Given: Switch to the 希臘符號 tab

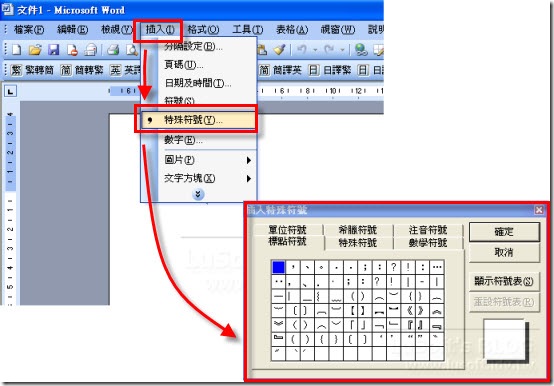Looking at the screenshot, I should (x=358, y=230).
